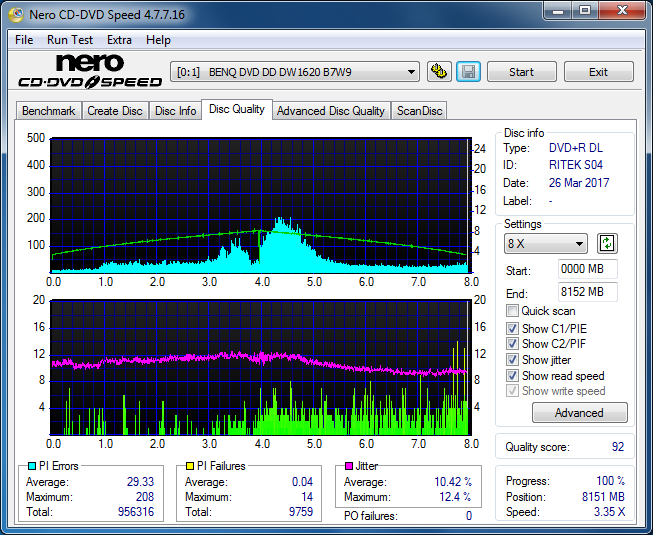Click the save floppy disk icon
This screenshot has height=535, width=653.
click(x=467, y=72)
